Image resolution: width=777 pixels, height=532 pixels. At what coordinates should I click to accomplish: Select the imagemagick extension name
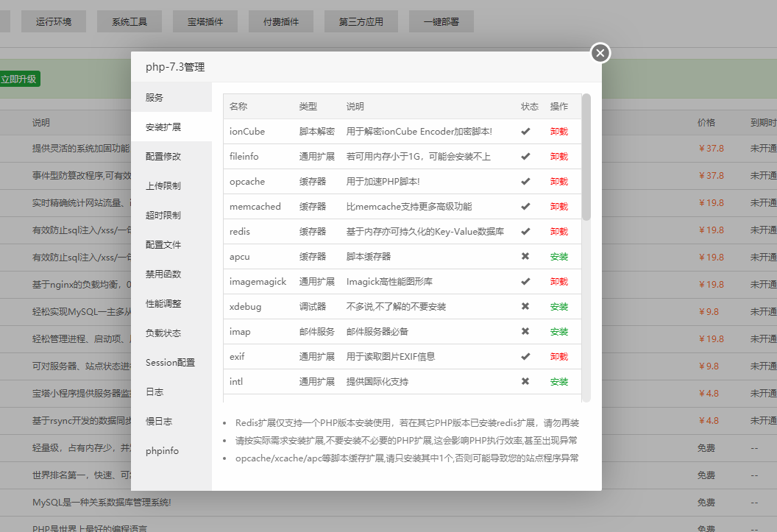[x=258, y=282]
